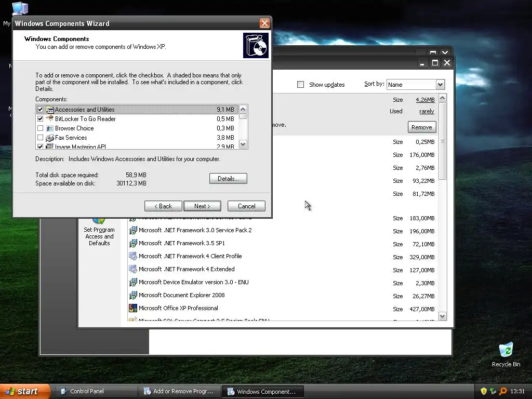532x399 pixels.
Task: Toggle the Image Mastering API checkbox
Action: [x=41, y=147]
